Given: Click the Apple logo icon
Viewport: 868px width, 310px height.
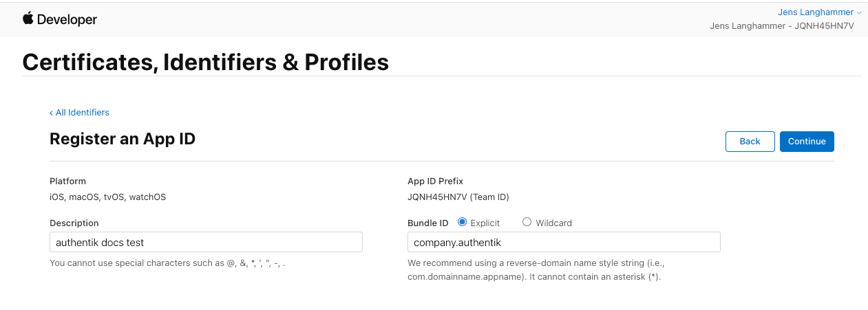Looking at the screenshot, I should click(x=28, y=19).
